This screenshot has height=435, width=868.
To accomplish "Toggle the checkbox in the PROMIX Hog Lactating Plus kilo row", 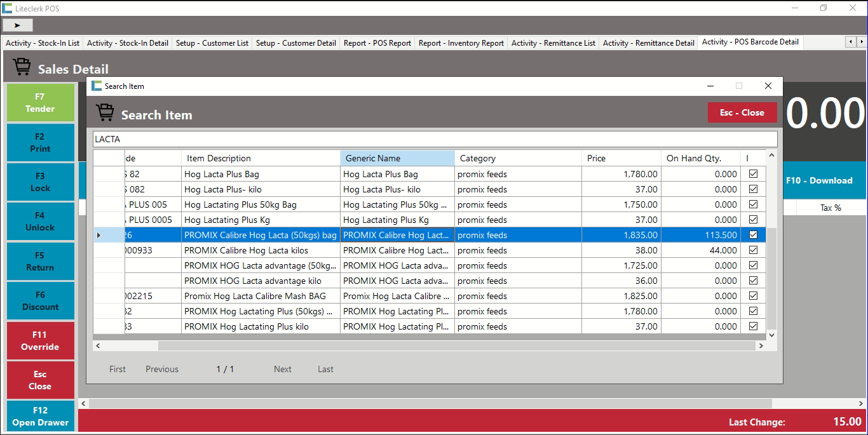I will pos(753,326).
